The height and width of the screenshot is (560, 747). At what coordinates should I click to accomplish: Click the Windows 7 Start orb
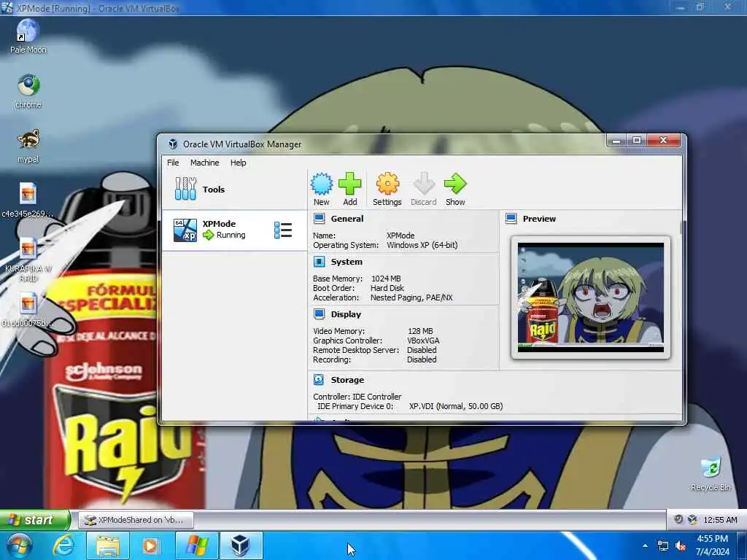coord(18,545)
